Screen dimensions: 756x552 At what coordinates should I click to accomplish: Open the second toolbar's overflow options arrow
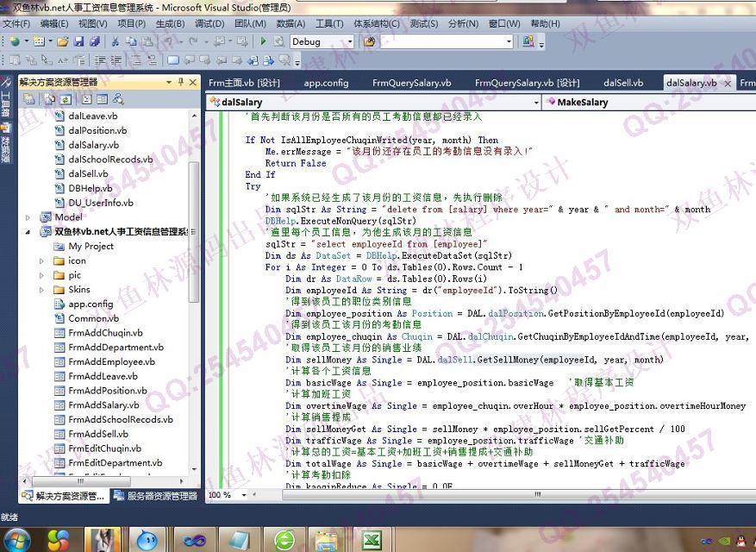(x=297, y=61)
